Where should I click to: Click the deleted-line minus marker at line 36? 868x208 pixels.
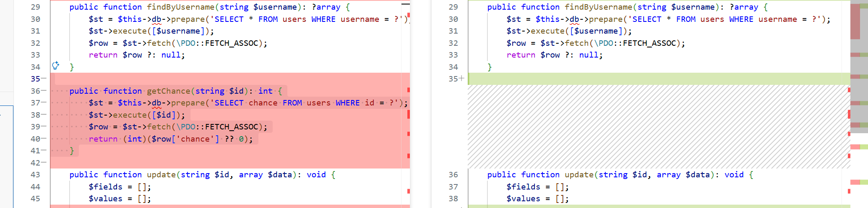click(44, 91)
